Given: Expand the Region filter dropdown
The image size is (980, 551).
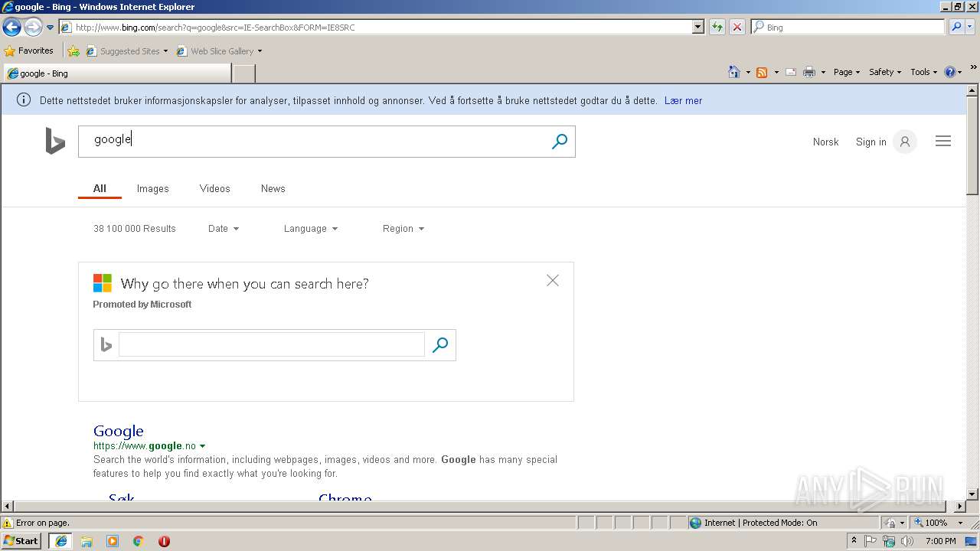Looking at the screenshot, I should [x=403, y=228].
